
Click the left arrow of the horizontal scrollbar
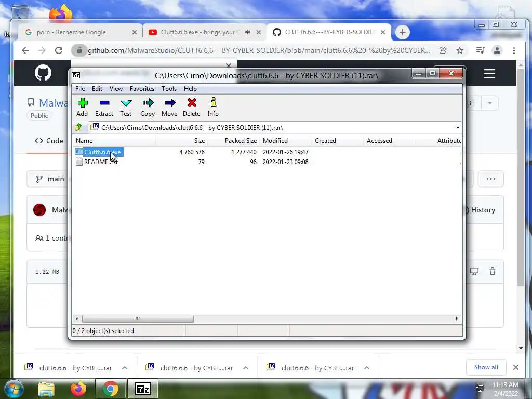pos(77,318)
